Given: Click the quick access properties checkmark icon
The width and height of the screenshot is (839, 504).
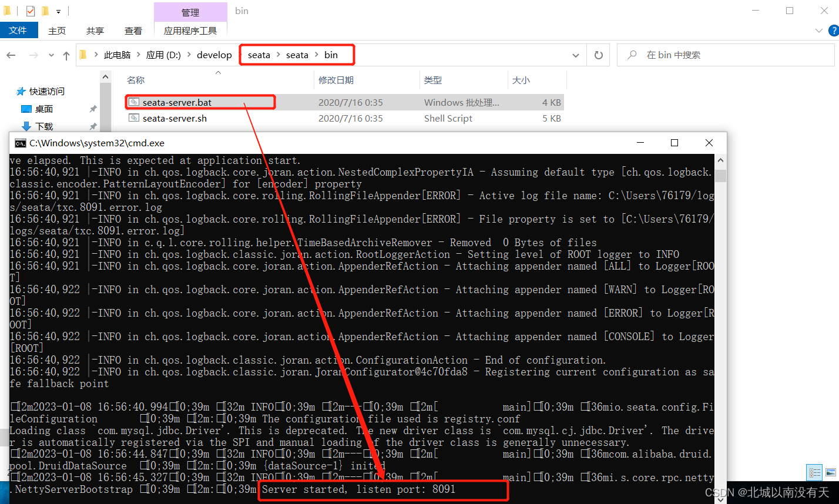Looking at the screenshot, I should click(31, 11).
